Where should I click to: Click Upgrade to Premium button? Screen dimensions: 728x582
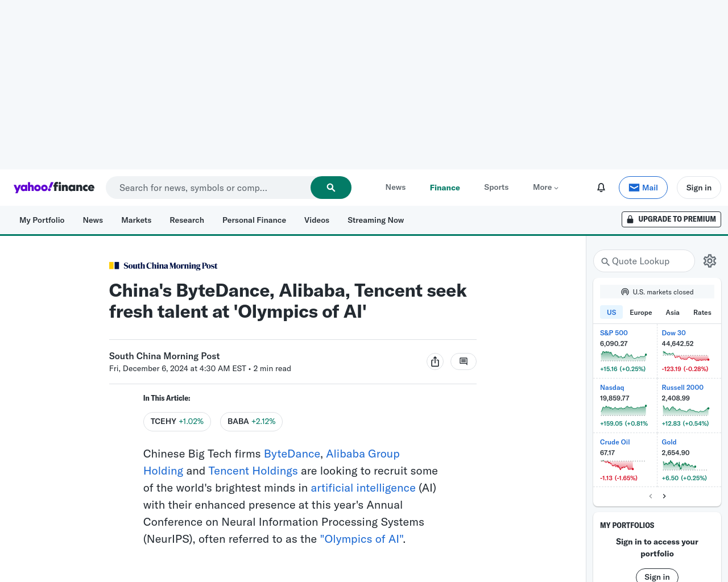[x=671, y=219]
